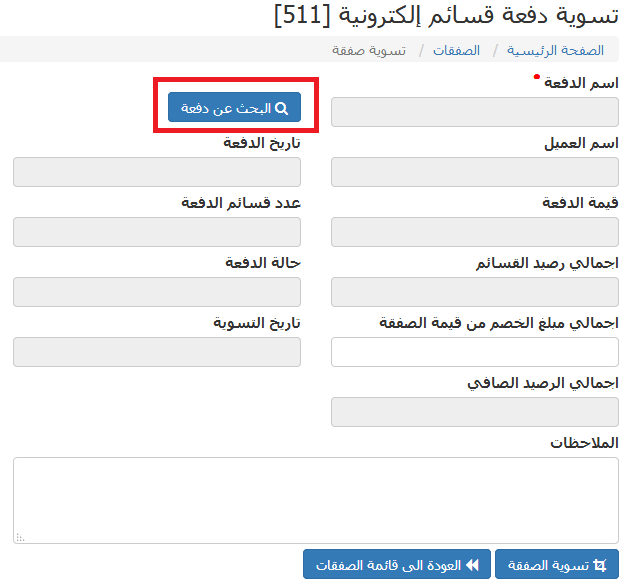
Task: Focus the اجمالي الرصيد الصافي field
Action: (475, 412)
